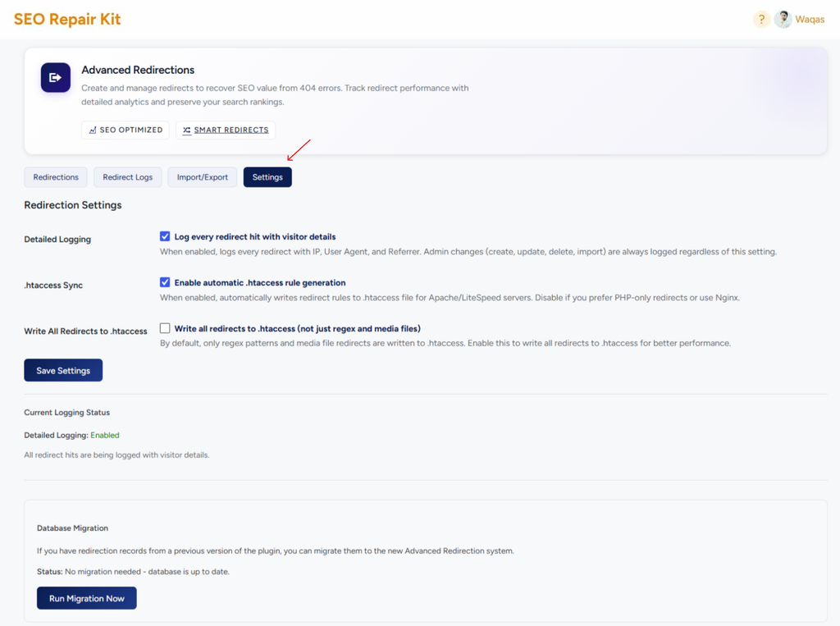Click the Save Settings button

pos(63,370)
